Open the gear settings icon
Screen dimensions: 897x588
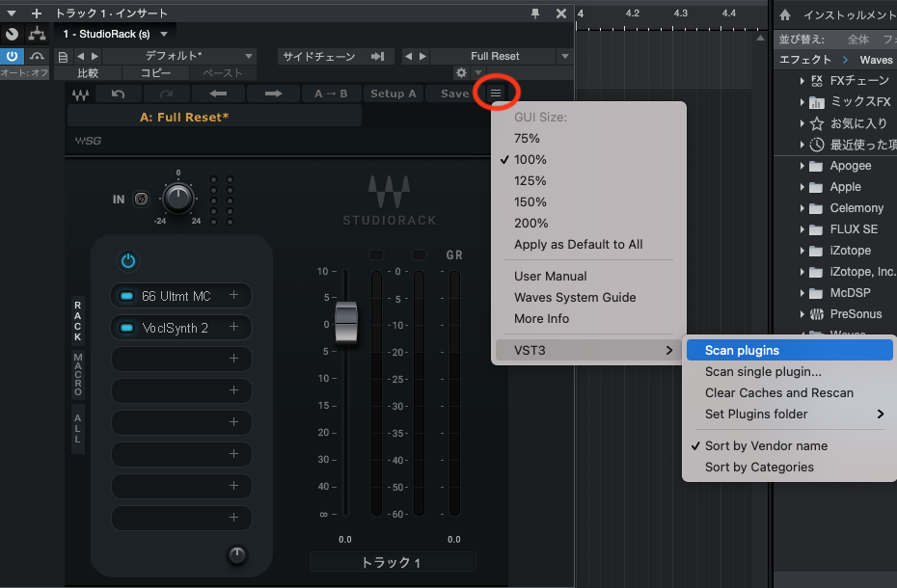(461, 72)
